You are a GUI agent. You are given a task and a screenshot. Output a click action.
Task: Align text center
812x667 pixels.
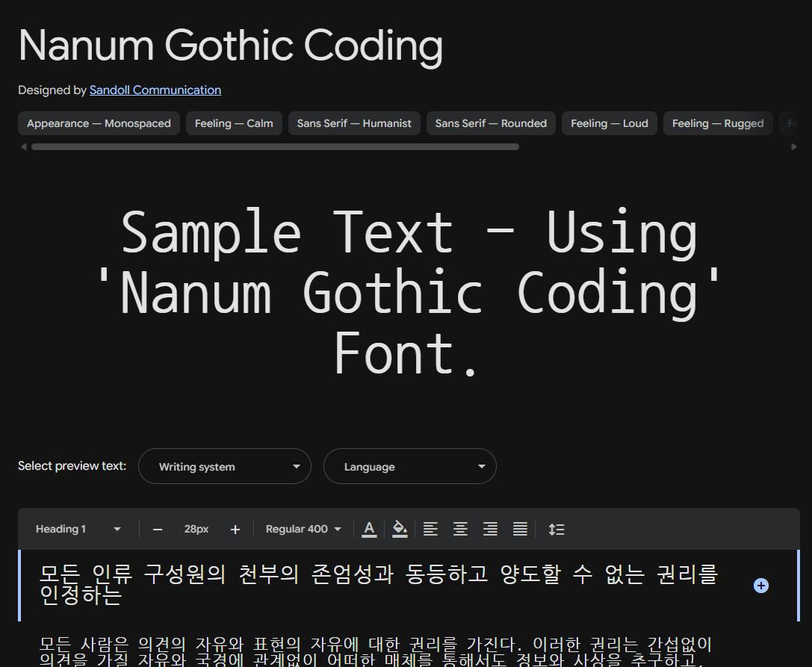[460, 530]
